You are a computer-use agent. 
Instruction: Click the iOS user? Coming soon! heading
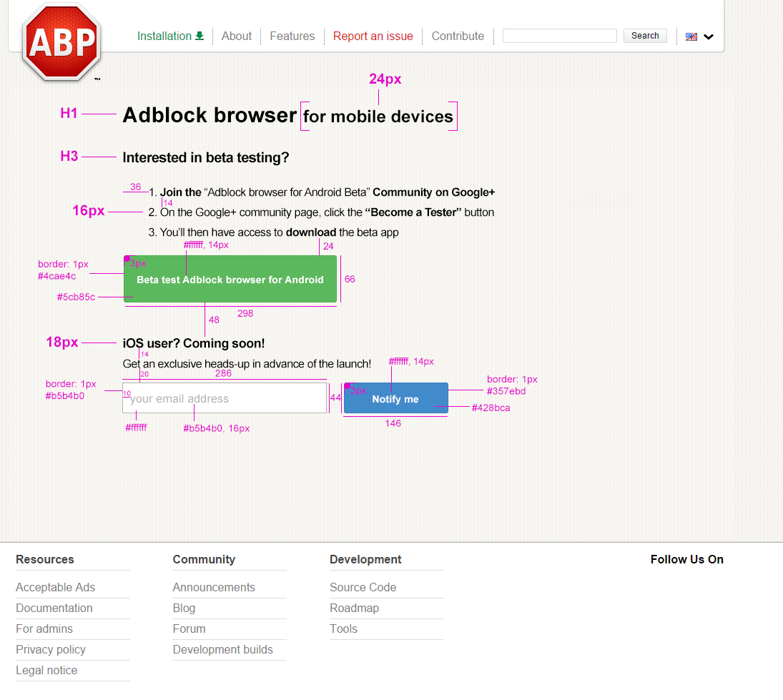(x=194, y=343)
